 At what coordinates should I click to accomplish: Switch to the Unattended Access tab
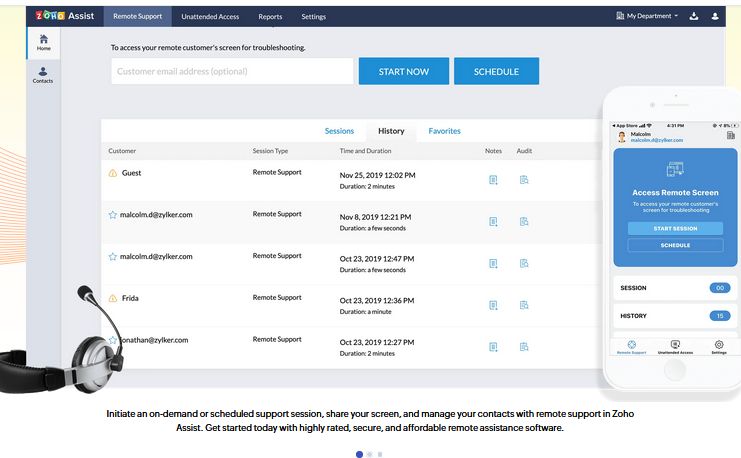(x=210, y=17)
